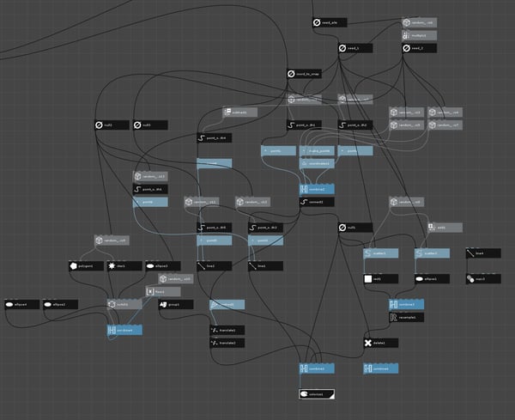
Task: Select the make_points node
Action: (317, 151)
